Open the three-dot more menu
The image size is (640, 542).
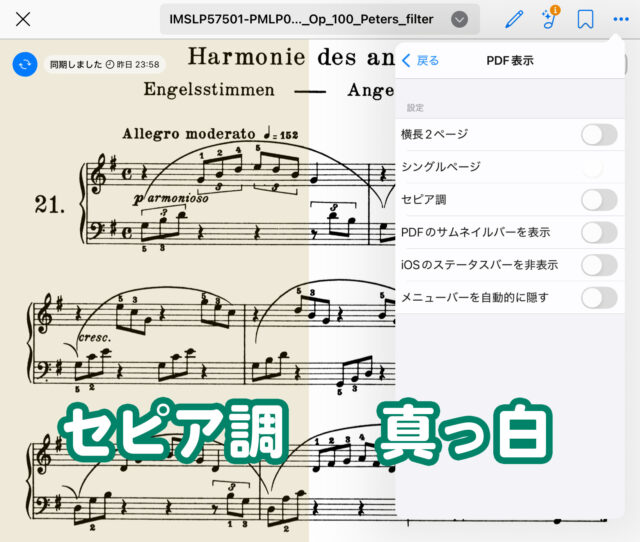[621, 19]
